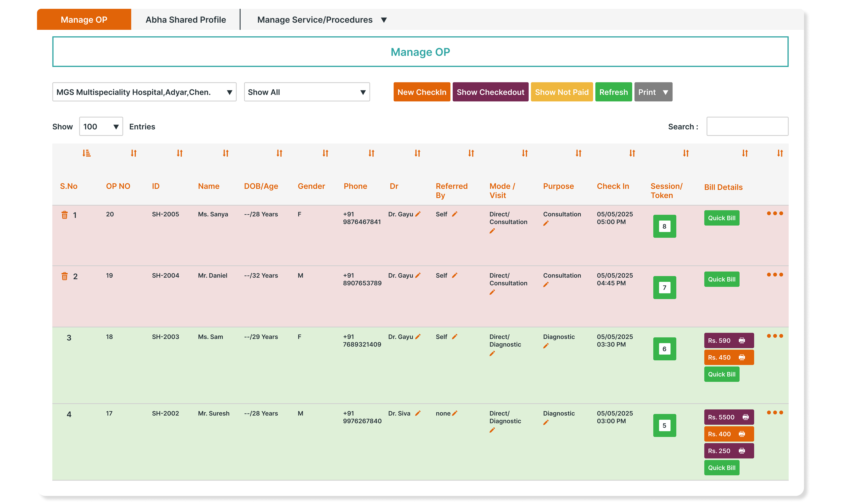Open three-dot menu for Ms. Sam
841x504 pixels.
pos(775,336)
